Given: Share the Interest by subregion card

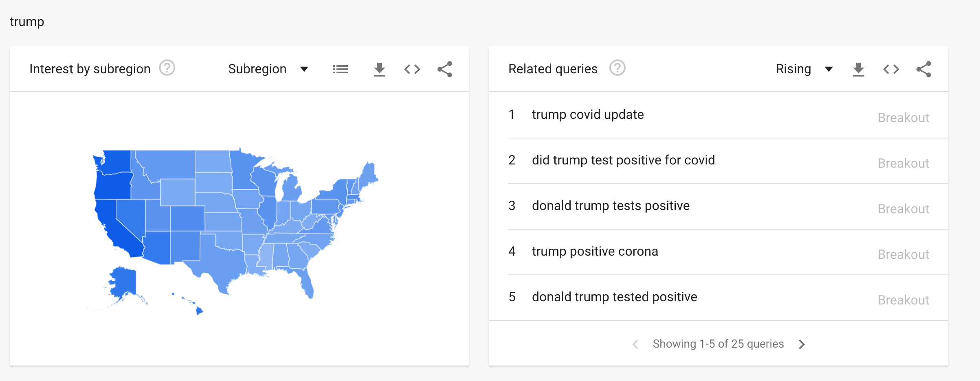Looking at the screenshot, I should (x=444, y=69).
